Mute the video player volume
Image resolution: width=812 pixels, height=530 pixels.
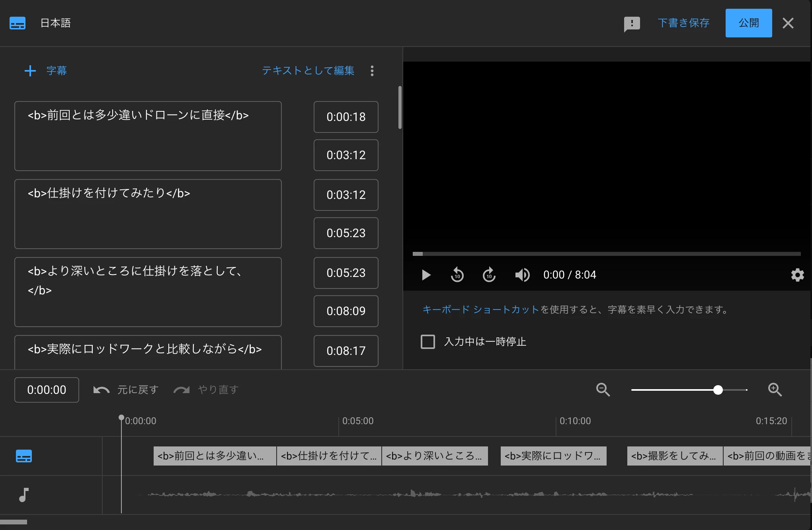coord(522,275)
